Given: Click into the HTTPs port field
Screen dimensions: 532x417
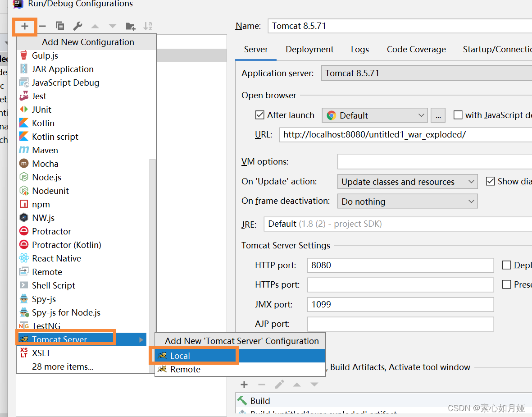Looking at the screenshot, I should (x=400, y=285).
